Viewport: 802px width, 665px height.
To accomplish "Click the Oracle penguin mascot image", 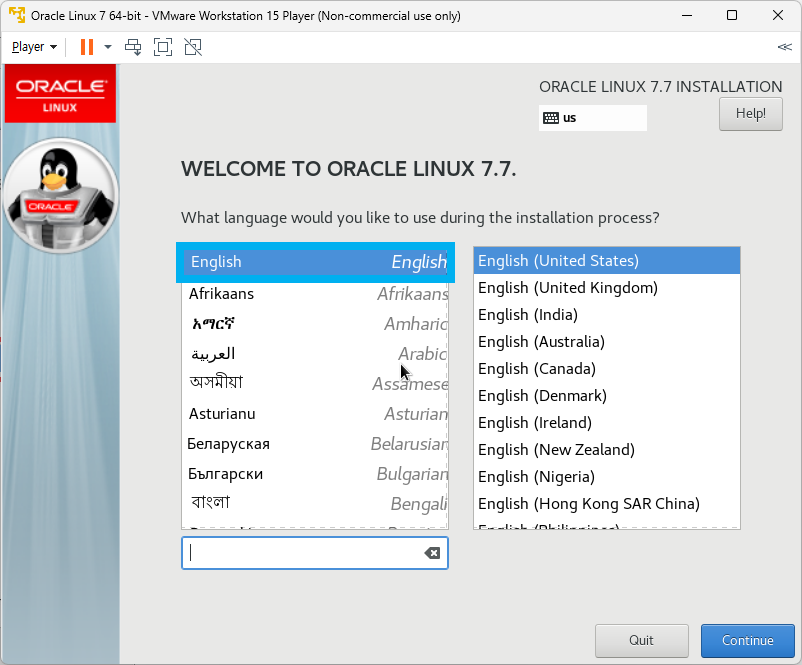I will tap(61, 195).
